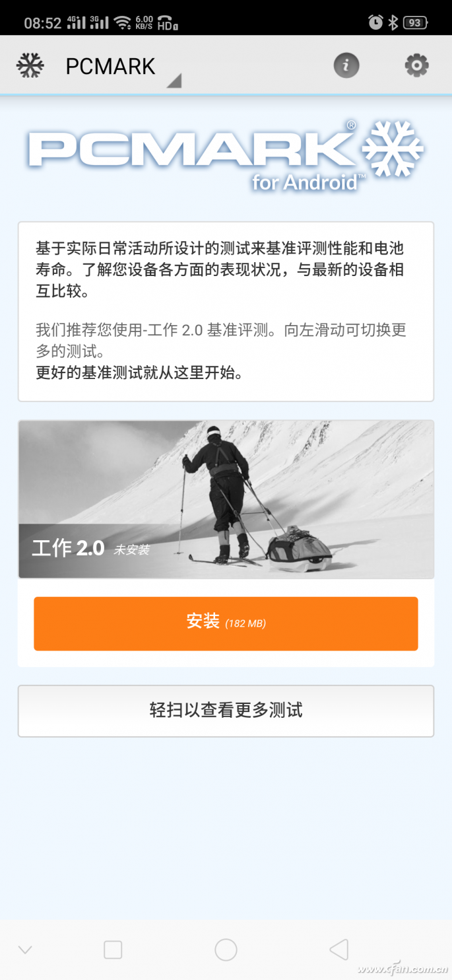Tap the battery level indicator 93
Viewport: 452px width, 980px height.
pos(415,22)
